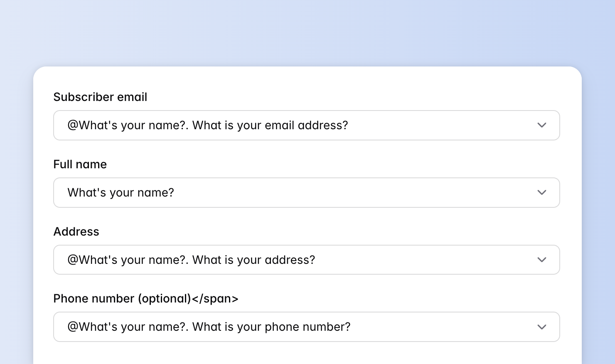615x364 pixels.
Task: Click the phone number question mapping text
Action: point(209,327)
